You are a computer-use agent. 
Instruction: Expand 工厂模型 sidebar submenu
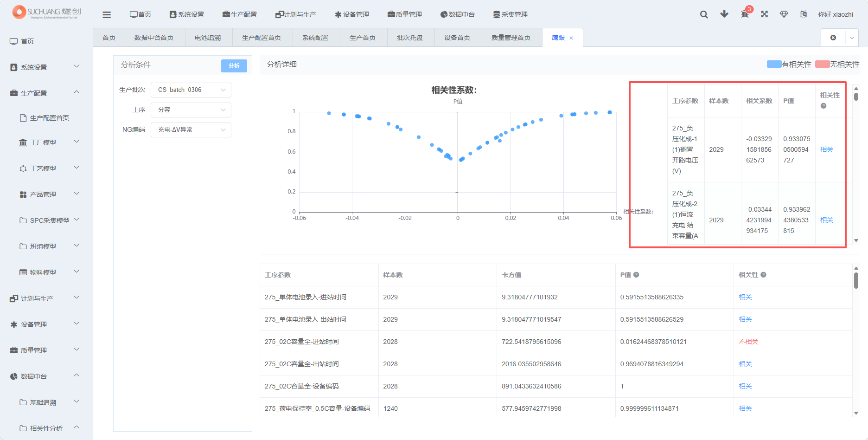(x=46, y=142)
